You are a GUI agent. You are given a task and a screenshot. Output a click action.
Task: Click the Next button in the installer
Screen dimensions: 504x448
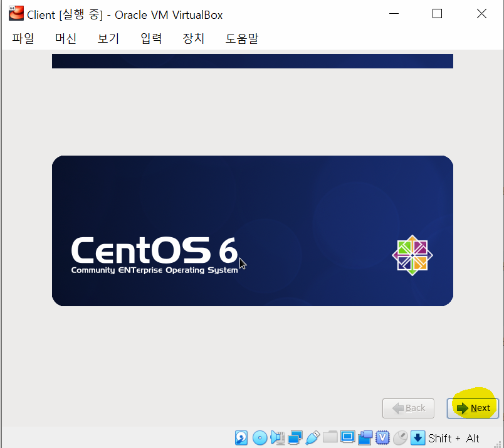click(x=473, y=408)
